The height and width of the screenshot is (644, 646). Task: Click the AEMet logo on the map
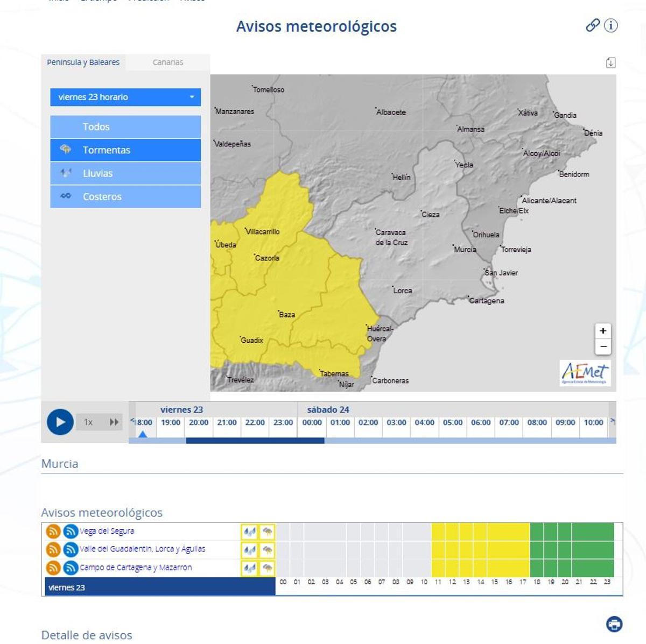click(x=585, y=373)
